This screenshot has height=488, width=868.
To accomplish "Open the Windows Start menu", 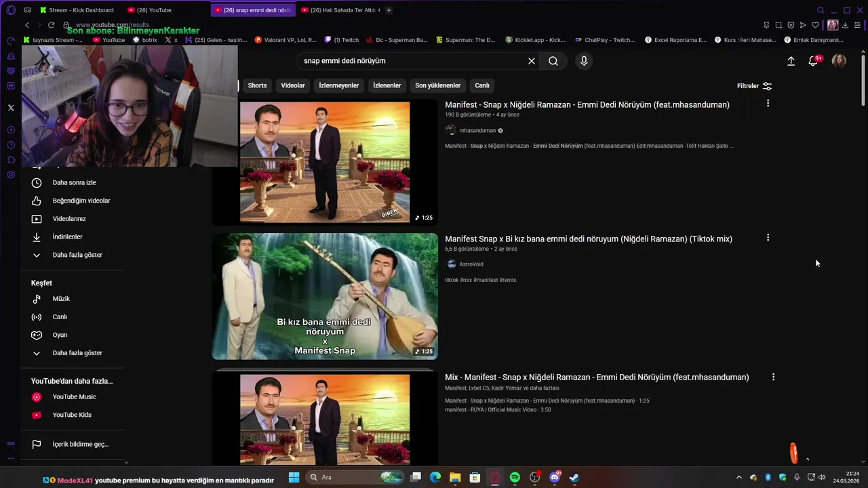I will click(294, 477).
